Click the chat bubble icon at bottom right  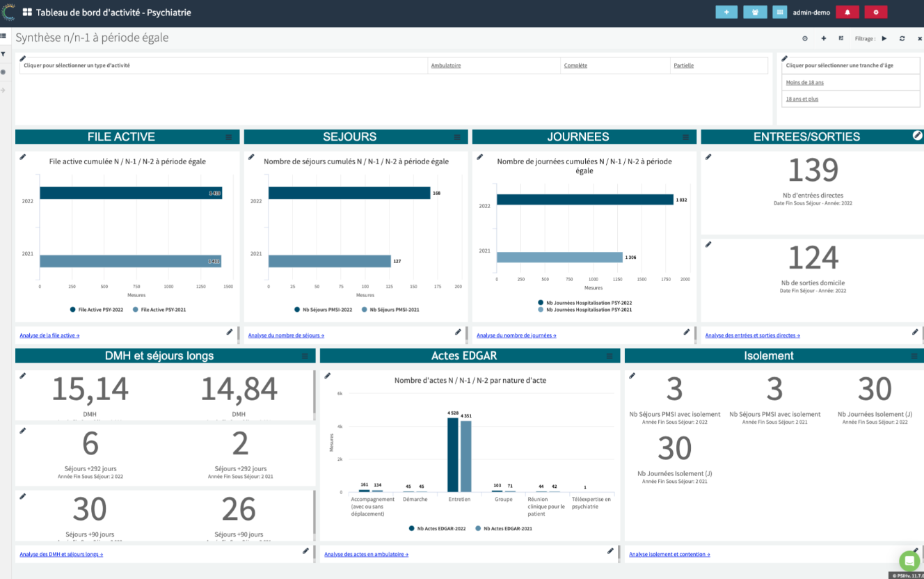[x=909, y=560]
